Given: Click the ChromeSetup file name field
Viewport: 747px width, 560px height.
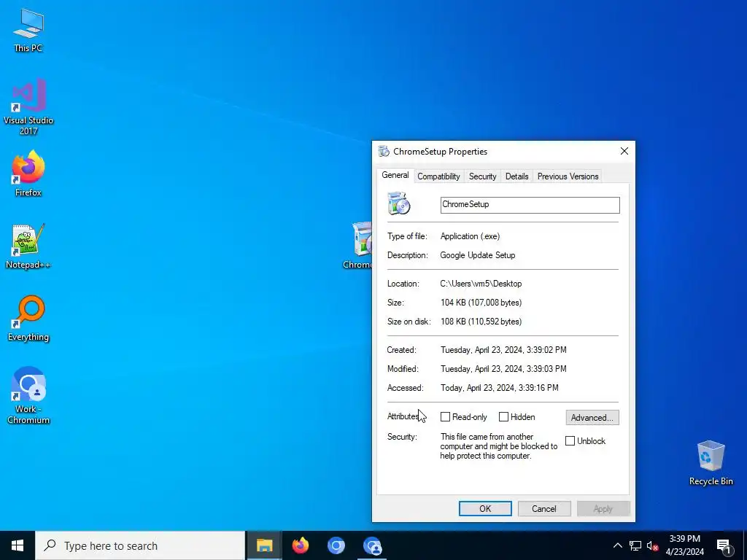Looking at the screenshot, I should pyautogui.click(x=530, y=205).
